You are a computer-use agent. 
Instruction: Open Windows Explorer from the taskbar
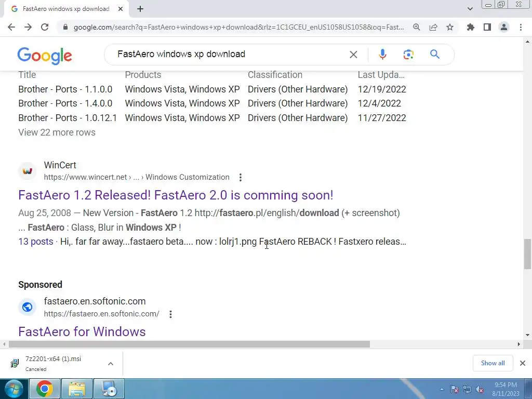pos(77,389)
